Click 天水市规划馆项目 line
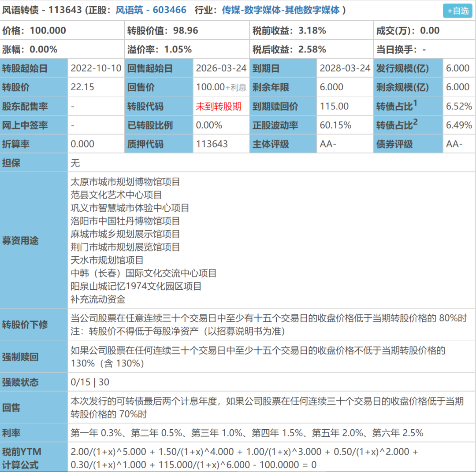This screenshot has width=476, height=472. [x=107, y=260]
